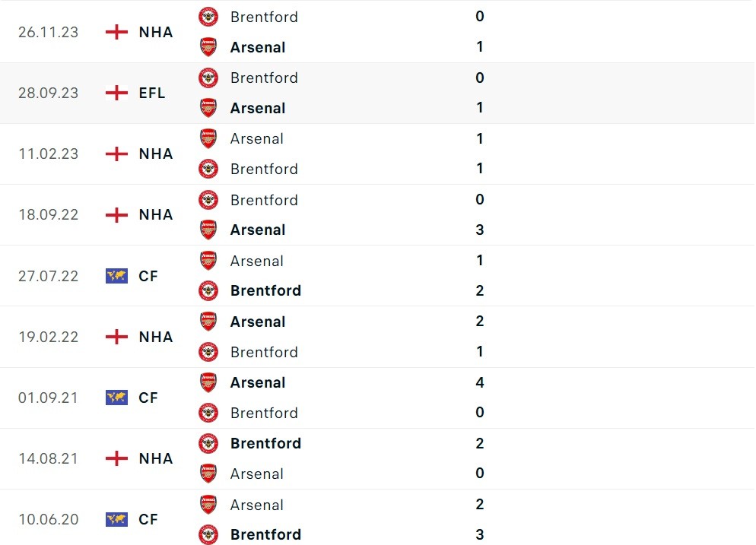The height and width of the screenshot is (545, 756).
Task: Click the 14.08.21 match date
Action: coord(48,458)
